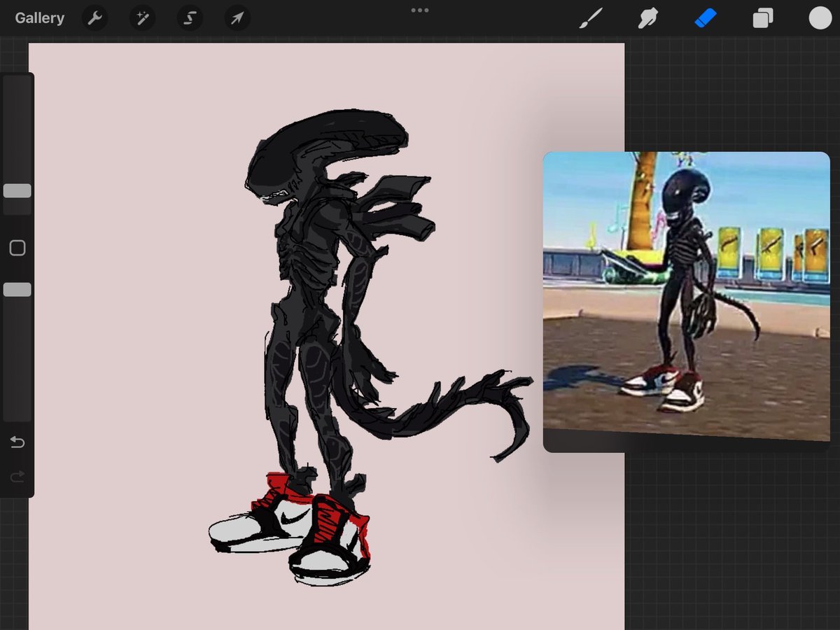This screenshot has width=840, height=630.
Task: Tap the Modify square button in sidebar
Action: coord(17,248)
